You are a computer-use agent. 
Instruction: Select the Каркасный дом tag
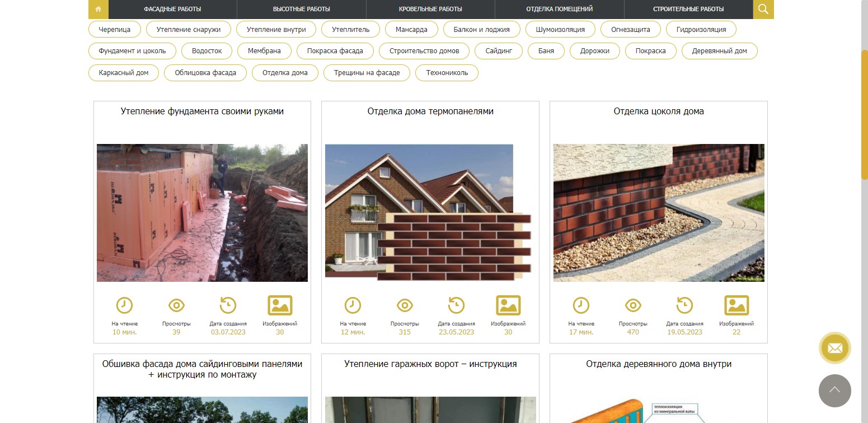coord(124,73)
